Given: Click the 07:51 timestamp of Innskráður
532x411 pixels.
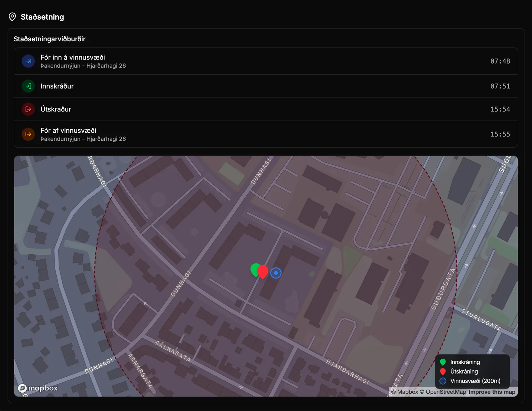Looking at the screenshot, I should 500,86.
